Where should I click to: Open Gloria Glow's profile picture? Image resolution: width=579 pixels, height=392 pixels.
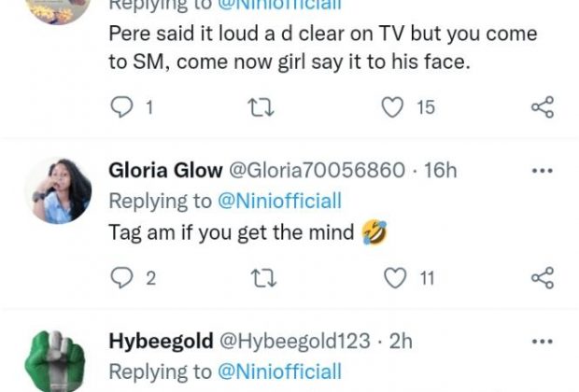(x=58, y=190)
